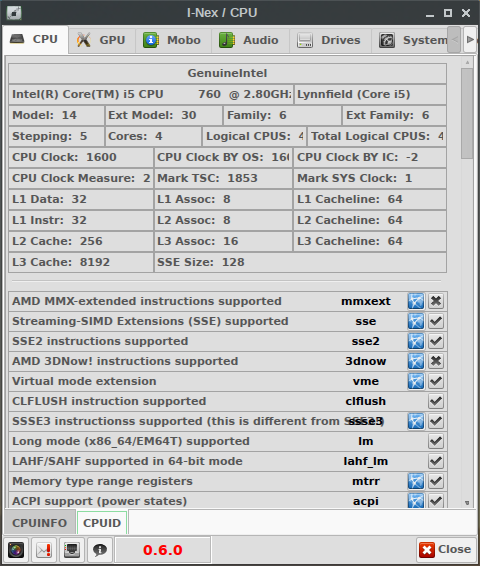Click the bug report icon with red exclamation
This screenshot has height=566, width=480.
pos(44,550)
